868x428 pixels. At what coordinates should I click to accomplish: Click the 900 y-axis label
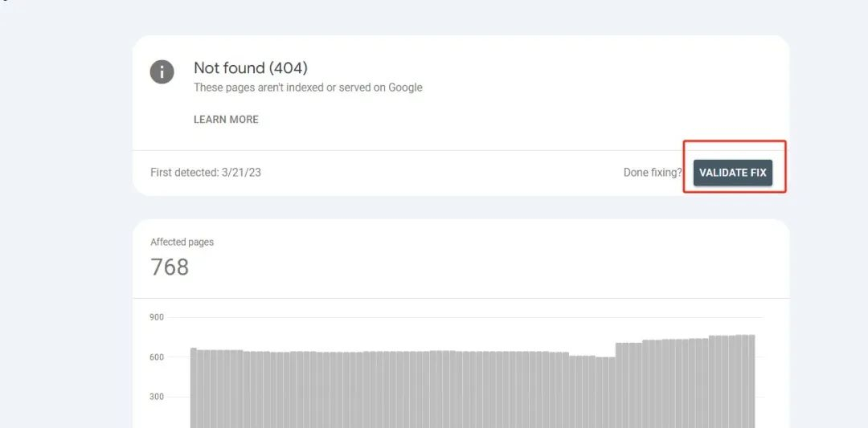157,317
